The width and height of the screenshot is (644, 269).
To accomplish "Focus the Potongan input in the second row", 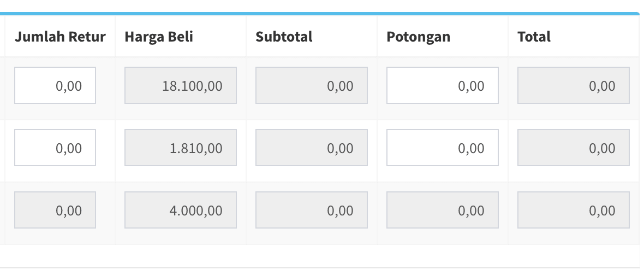I will pos(443,148).
